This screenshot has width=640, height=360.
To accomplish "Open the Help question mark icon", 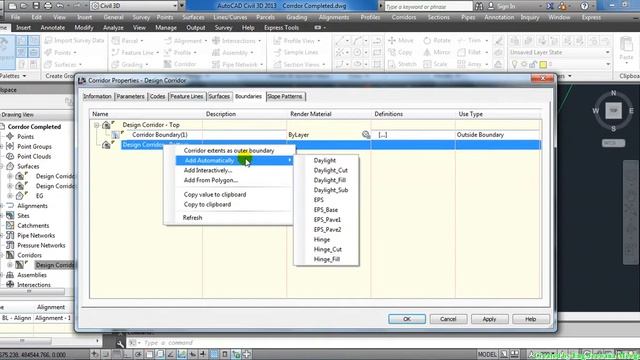I will click(x=584, y=6).
